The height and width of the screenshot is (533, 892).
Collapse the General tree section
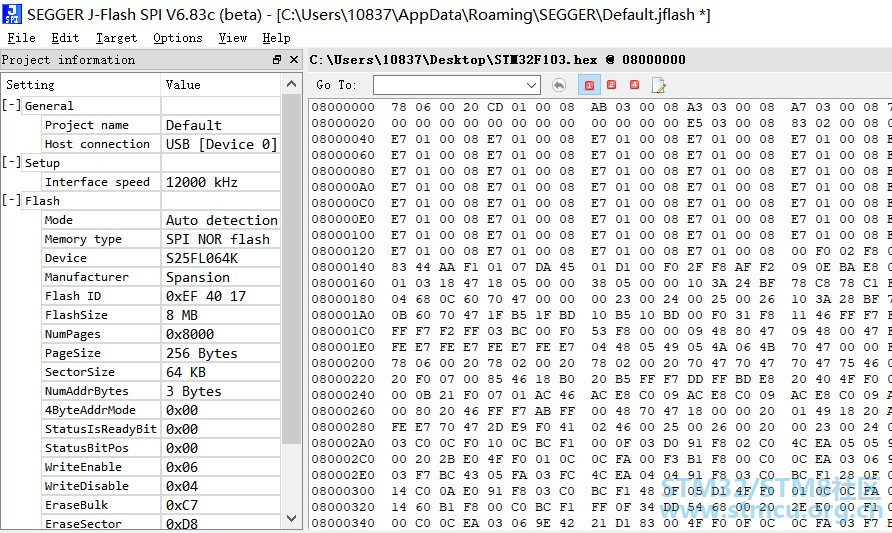[x=11, y=105]
